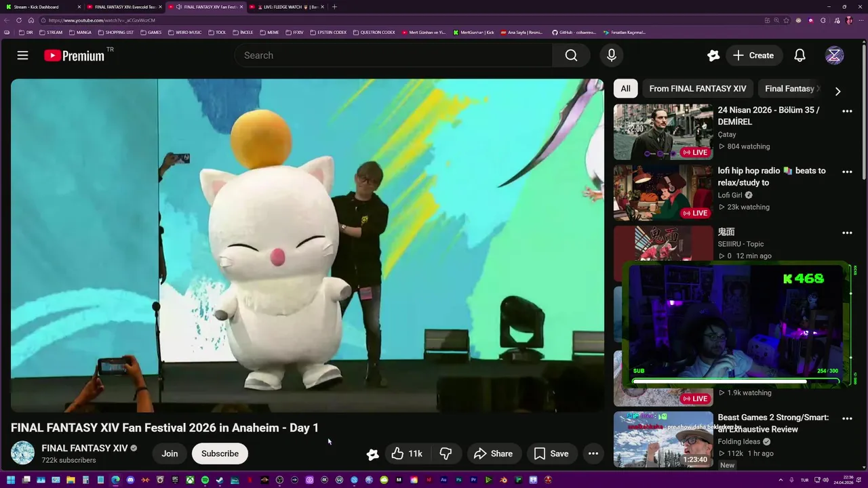
Task: Select the From FINAL FANTASY XIV chip
Action: click(x=698, y=89)
